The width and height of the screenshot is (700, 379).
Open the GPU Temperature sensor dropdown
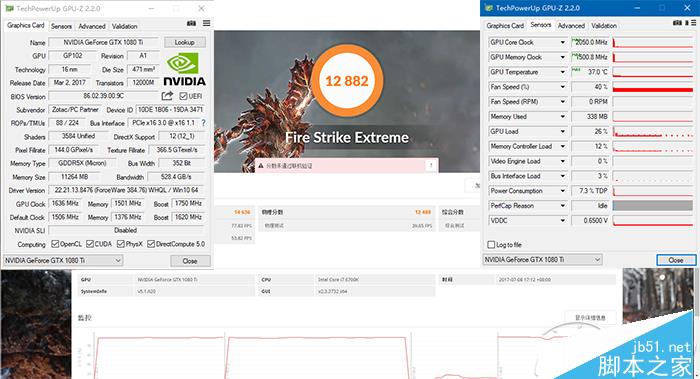562,72
